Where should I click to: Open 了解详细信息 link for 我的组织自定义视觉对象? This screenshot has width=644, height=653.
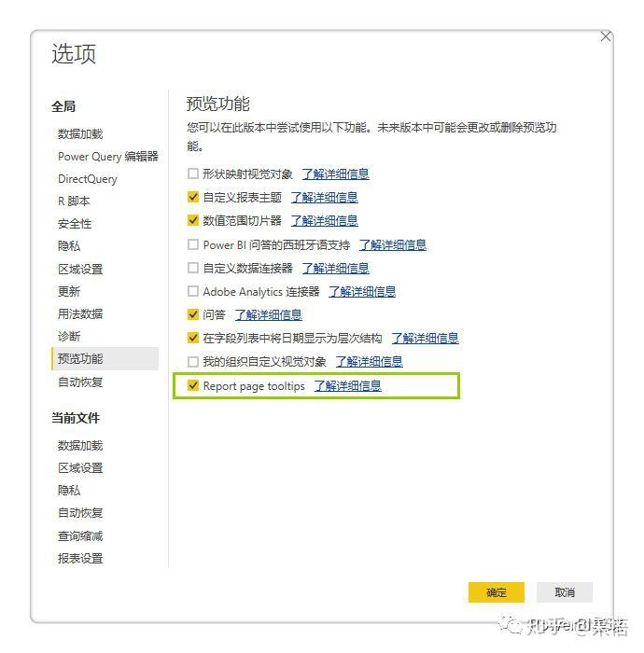coord(369,362)
